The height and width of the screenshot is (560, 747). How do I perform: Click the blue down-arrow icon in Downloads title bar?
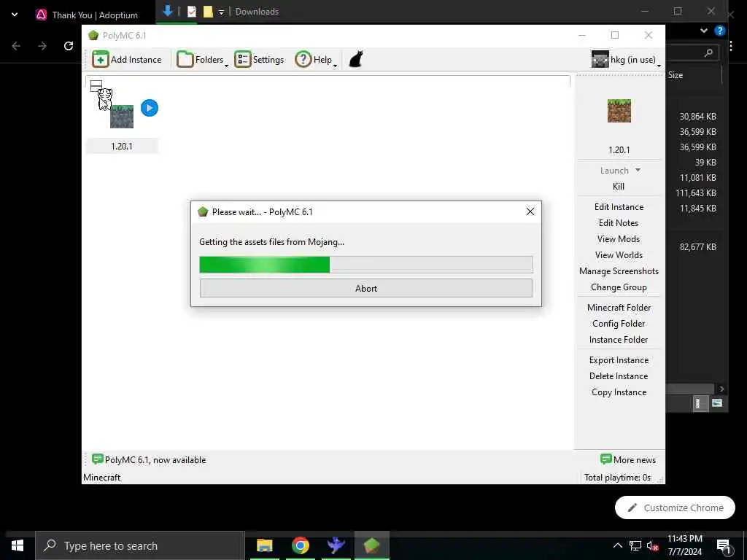click(167, 11)
